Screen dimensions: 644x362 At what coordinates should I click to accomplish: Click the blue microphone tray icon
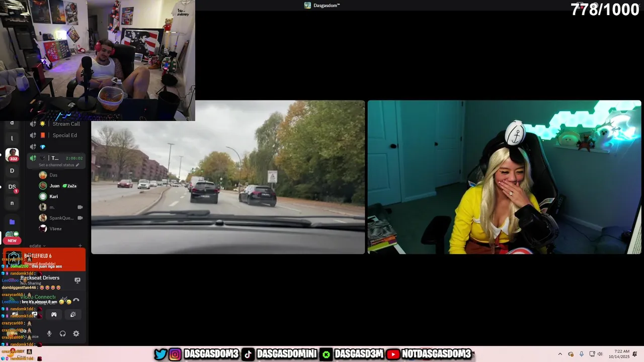tap(582, 354)
